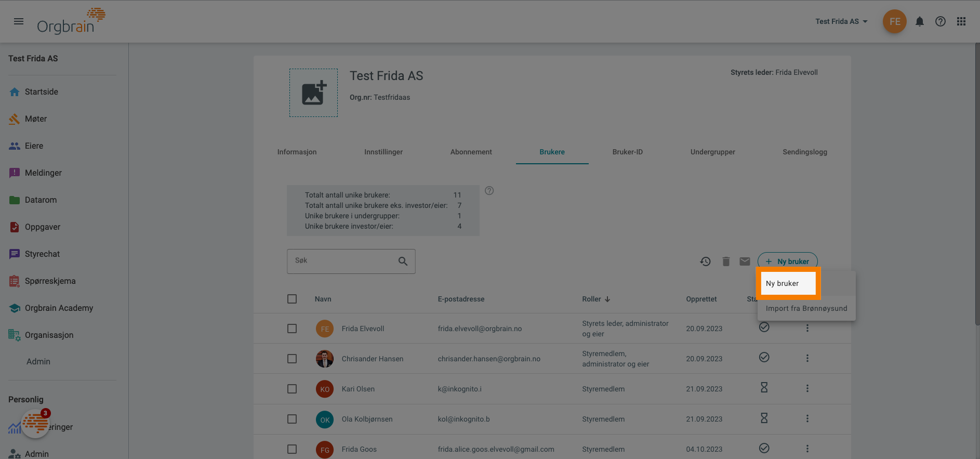Click the Søk search field
Viewport: 980px width, 459px height.
point(351,261)
